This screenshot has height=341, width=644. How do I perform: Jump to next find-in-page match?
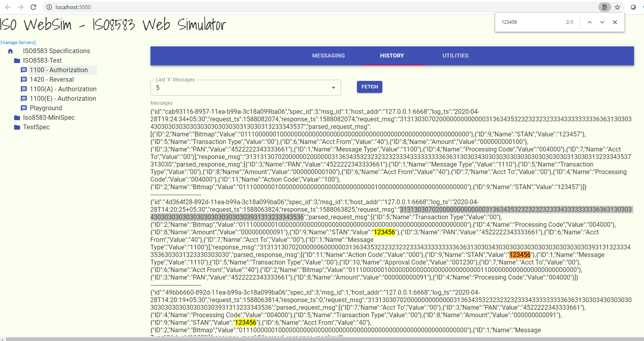click(x=602, y=22)
